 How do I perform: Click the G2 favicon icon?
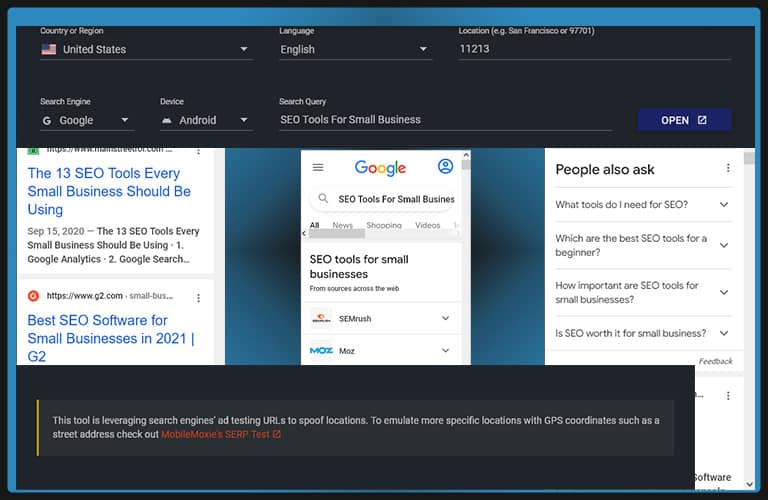pyautogui.click(x=33, y=296)
